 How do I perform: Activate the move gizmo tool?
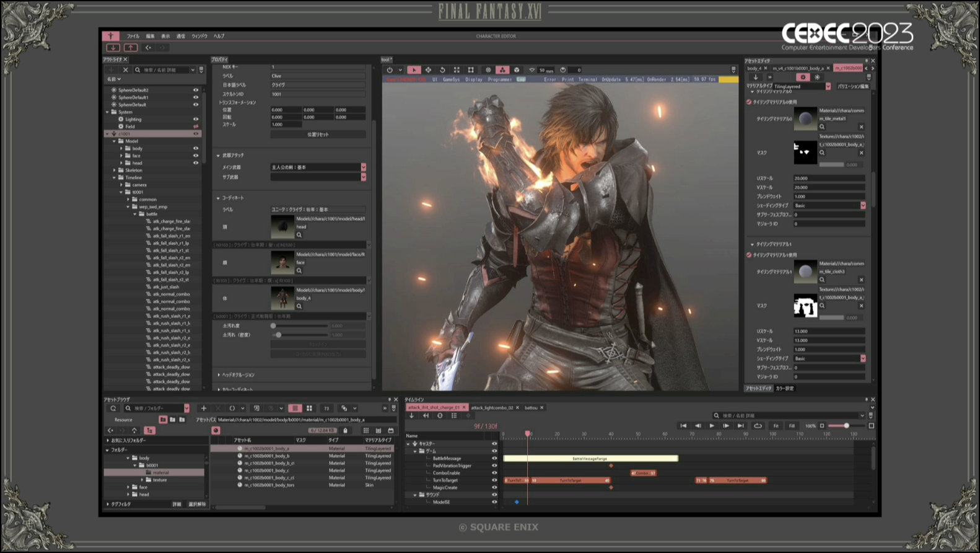pyautogui.click(x=428, y=70)
